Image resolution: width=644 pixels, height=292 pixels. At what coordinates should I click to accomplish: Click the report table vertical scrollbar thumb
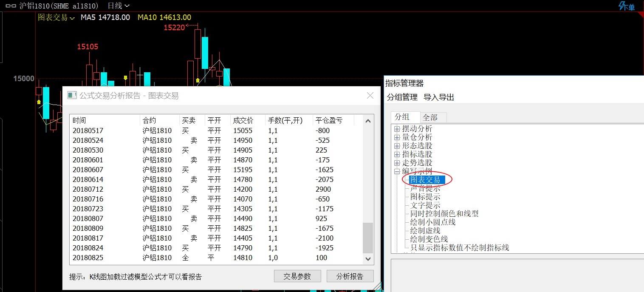coord(368,238)
